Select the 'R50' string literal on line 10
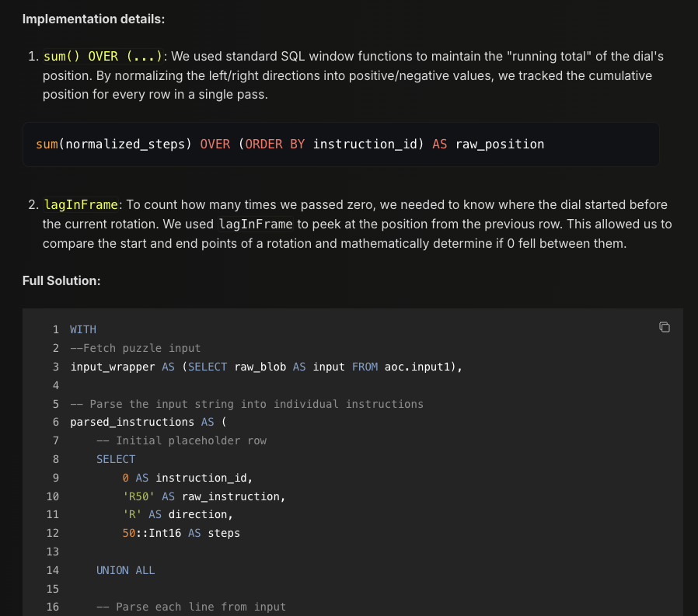 [137, 496]
